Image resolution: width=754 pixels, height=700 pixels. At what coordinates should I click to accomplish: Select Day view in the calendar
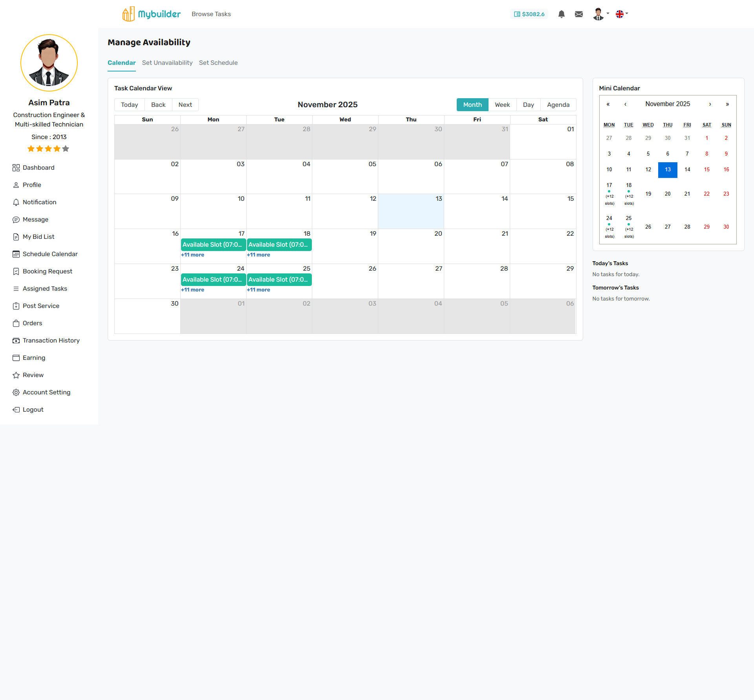(x=528, y=105)
